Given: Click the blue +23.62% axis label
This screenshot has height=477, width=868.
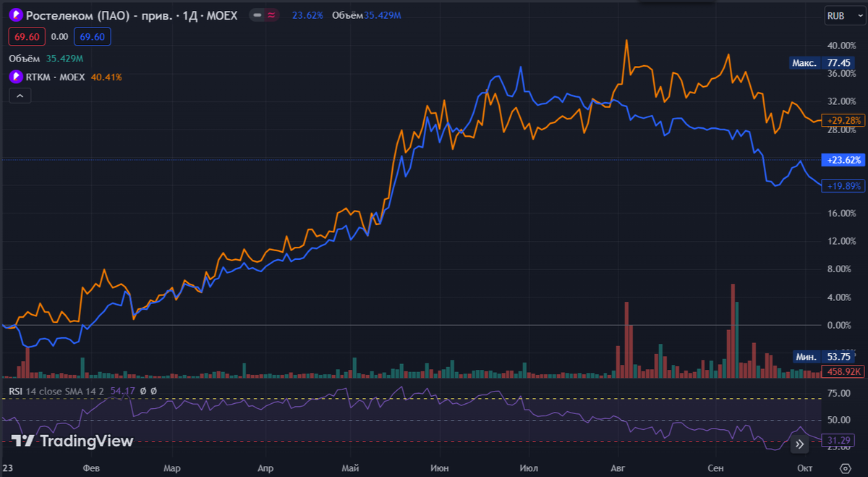Looking at the screenshot, I should coord(843,160).
